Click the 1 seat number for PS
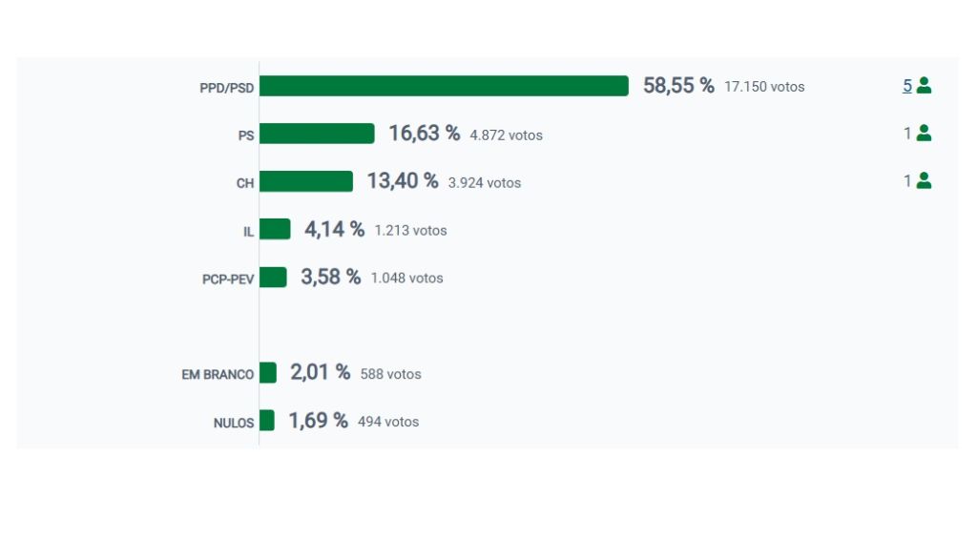 [x=907, y=134]
